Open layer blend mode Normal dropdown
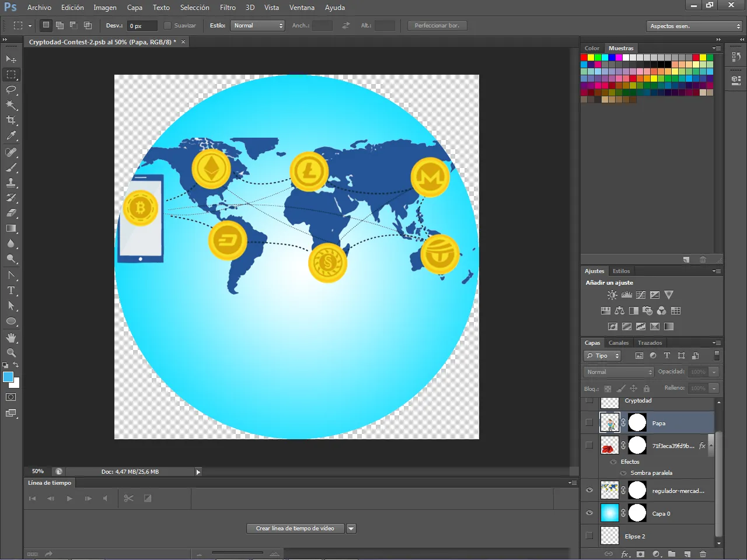 (x=619, y=372)
